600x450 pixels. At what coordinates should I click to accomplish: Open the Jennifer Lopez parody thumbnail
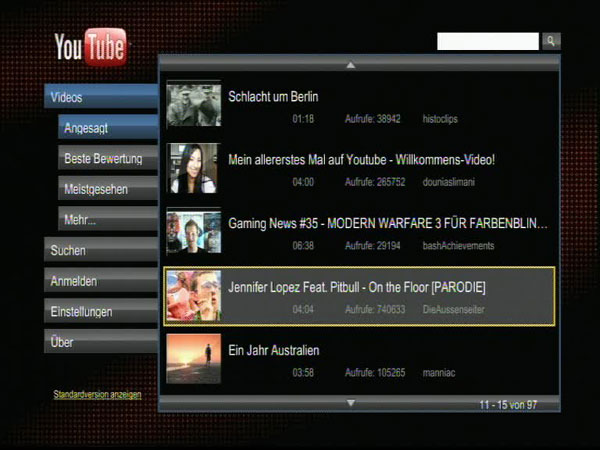pyautogui.click(x=194, y=295)
